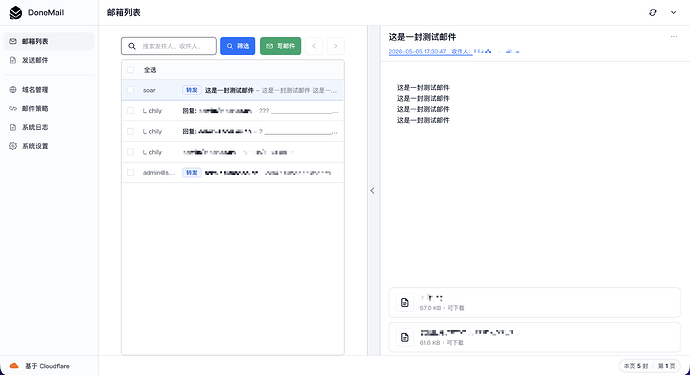Click the DoneMail logo icon

coord(16,13)
